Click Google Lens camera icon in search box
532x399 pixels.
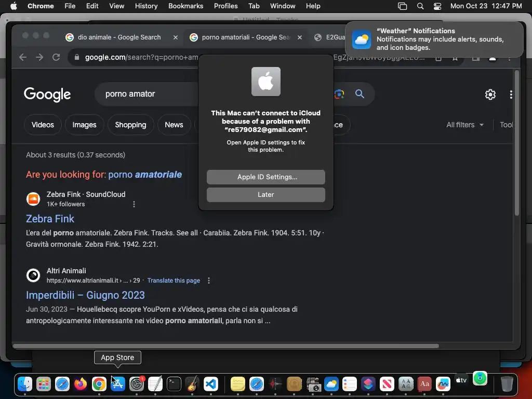[339, 94]
